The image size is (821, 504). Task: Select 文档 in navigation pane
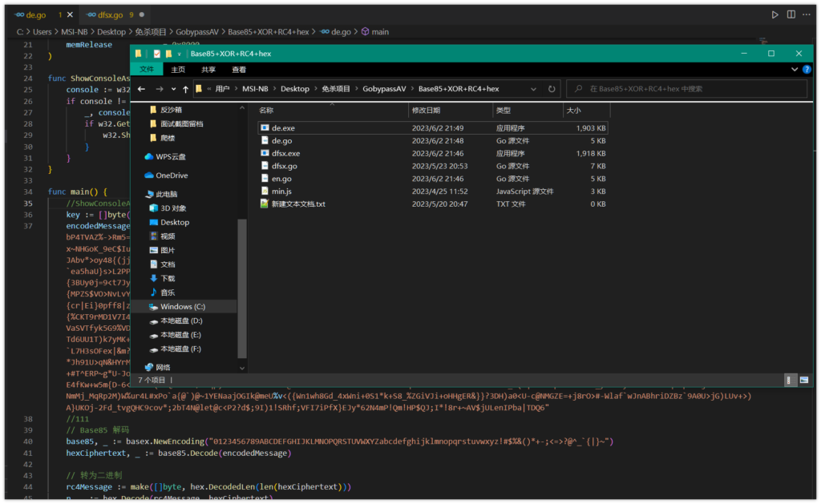tap(162, 265)
